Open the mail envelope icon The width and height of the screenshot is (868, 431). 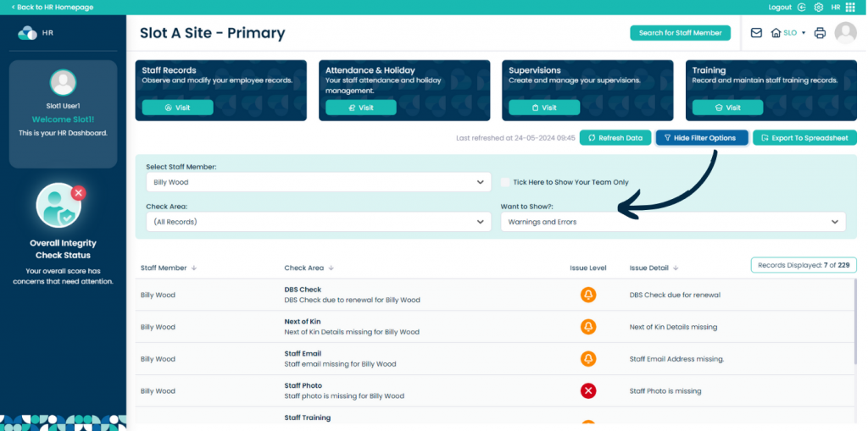tap(756, 33)
